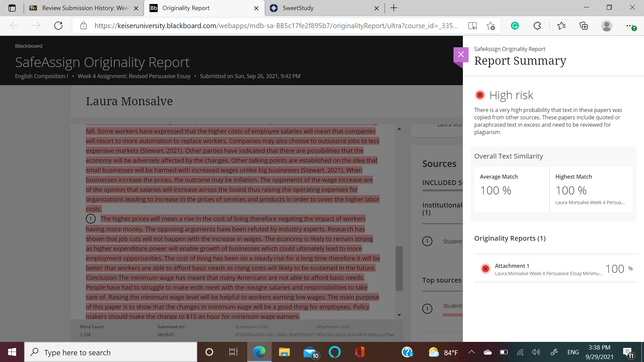Open the Grammarly extension
This screenshot has width=644, height=362.
515,26
